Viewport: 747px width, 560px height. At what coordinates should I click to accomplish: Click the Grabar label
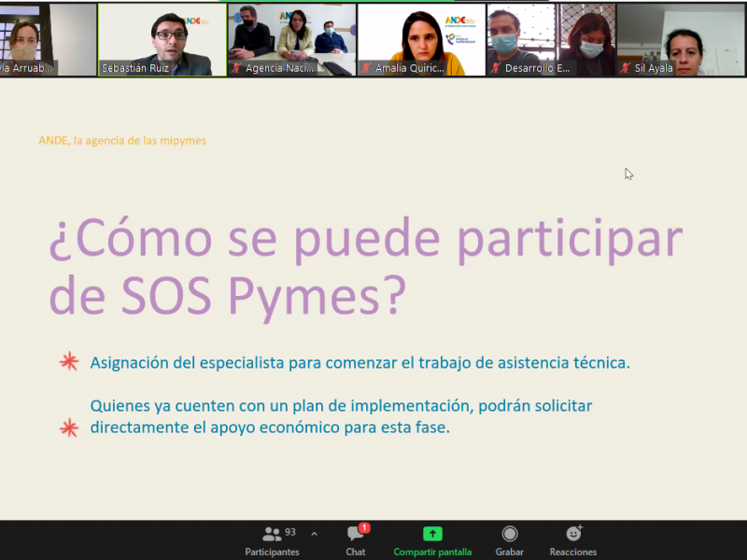point(509,552)
